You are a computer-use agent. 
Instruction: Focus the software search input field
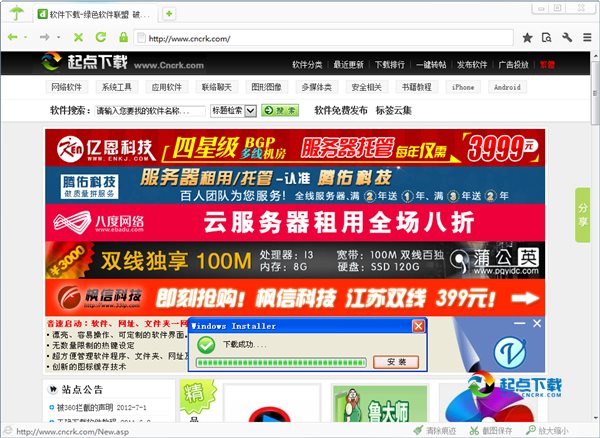coord(150,111)
